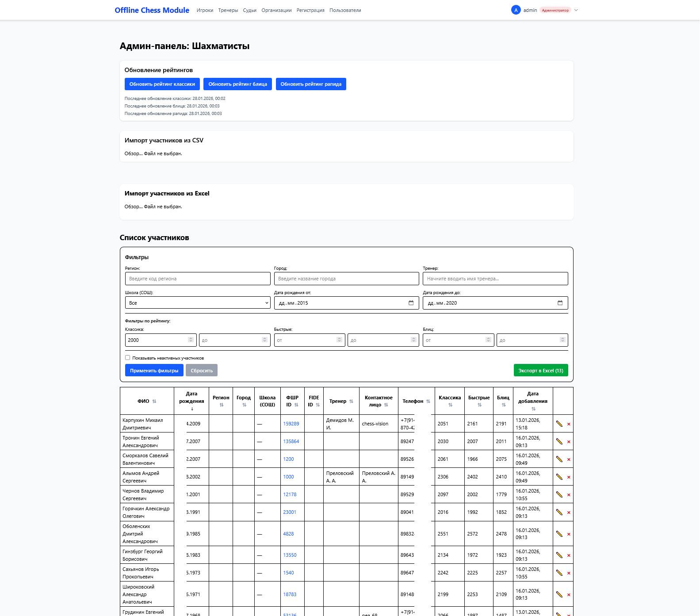The width and height of the screenshot is (700, 616).
Task: Delete the Алымов Андрей Сергеевич row
Action: coord(569,477)
